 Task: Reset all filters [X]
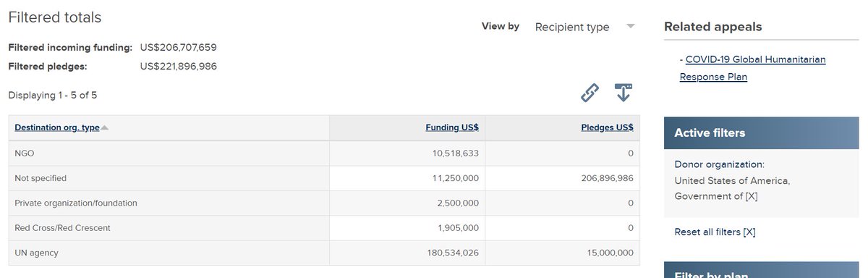(x=715, y=232)
